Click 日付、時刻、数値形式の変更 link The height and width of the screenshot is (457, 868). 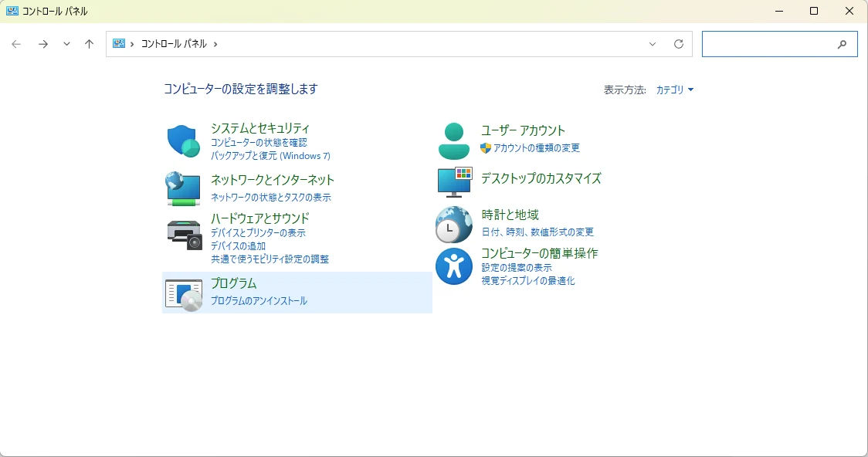pos(537,232)
